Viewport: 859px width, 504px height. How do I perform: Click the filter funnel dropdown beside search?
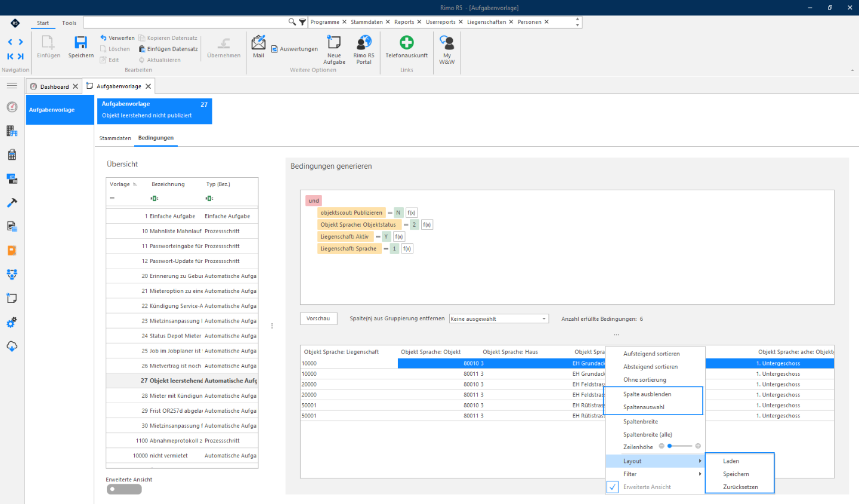click(302, 22)
